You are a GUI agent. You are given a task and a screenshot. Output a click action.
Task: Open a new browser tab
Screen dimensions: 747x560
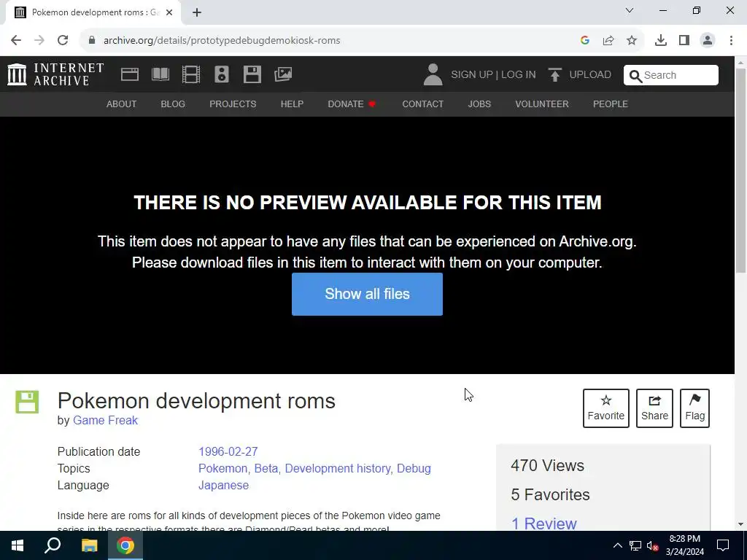[x=197, y=12]
